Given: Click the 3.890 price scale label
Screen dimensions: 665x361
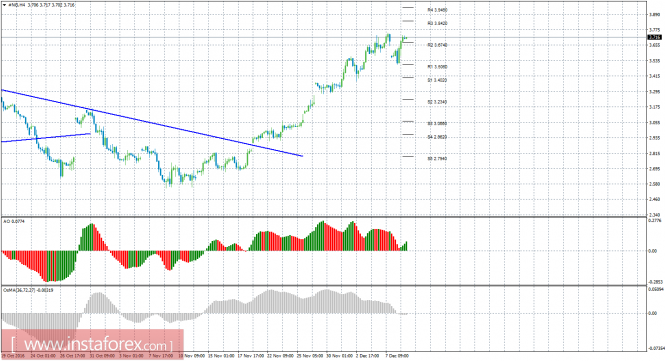Looking at the screenshot, I should click(x=654, y=14).
